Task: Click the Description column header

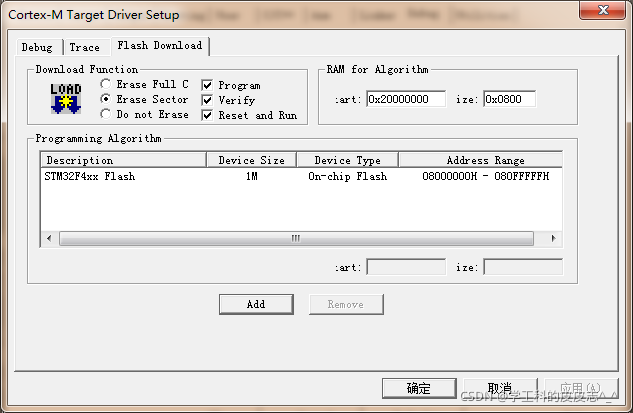Action: click(x=124, y=160)
